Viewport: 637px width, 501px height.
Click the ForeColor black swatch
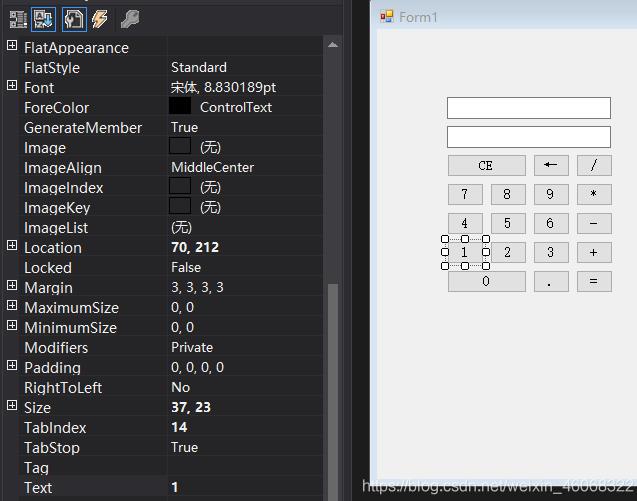[x=180, y=106]
